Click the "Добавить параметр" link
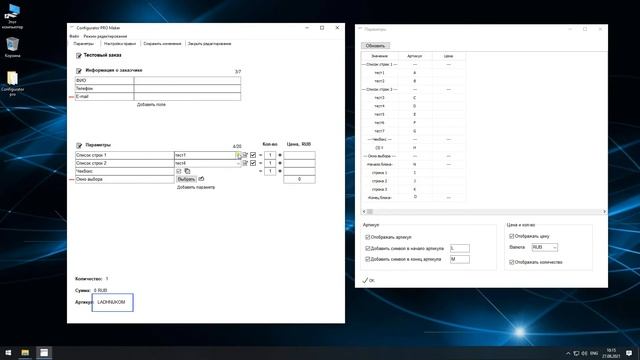Viewport: 640px width, 360px height. tap(196, 187)
